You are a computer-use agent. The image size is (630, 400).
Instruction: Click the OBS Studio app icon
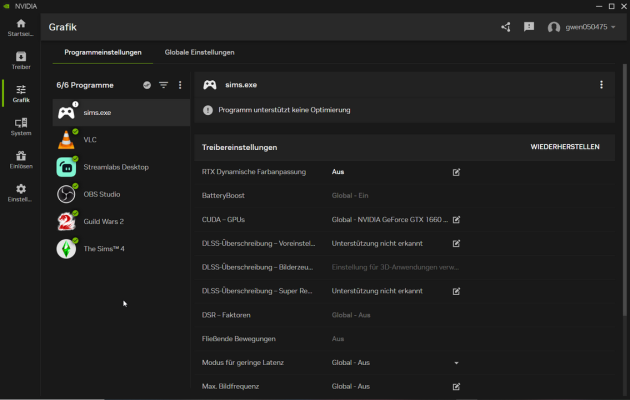66,195
